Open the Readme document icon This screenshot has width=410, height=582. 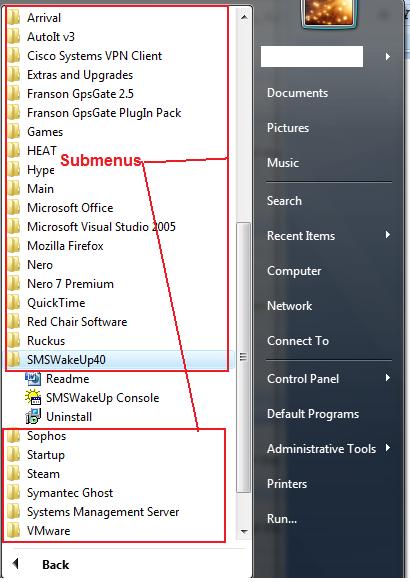tap(33, 379)
